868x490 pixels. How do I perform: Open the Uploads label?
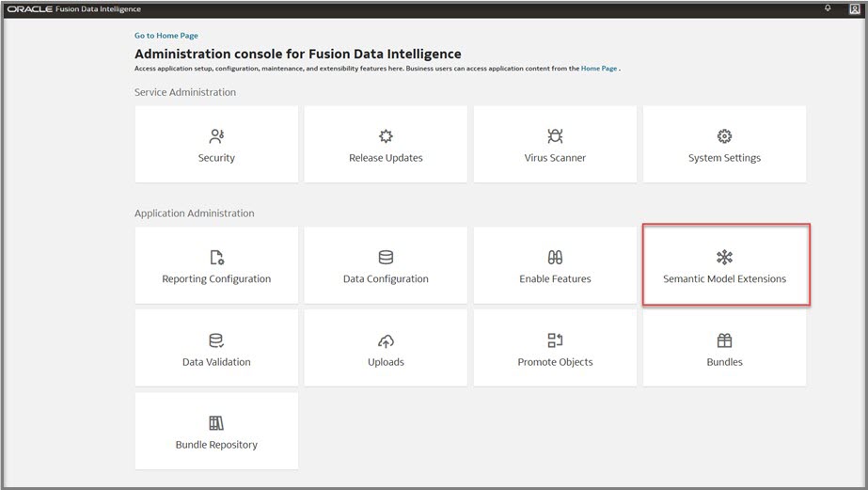click(386, 362)
